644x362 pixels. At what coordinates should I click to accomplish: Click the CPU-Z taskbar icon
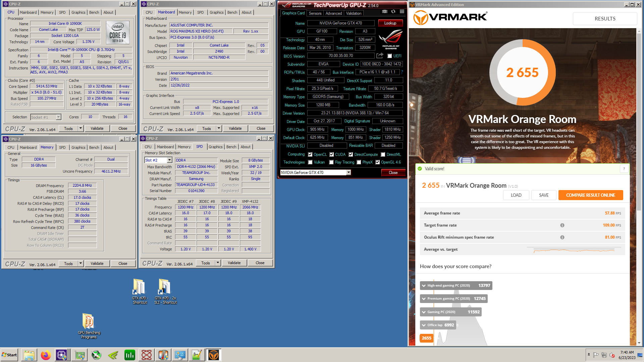pyautogui.click(x=62, y=355)
